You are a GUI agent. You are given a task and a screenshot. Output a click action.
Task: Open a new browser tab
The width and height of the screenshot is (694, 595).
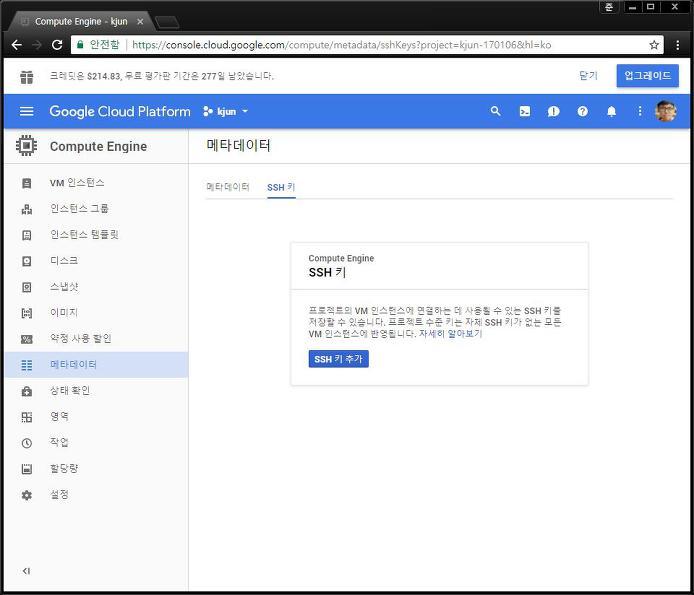[167, 22]
